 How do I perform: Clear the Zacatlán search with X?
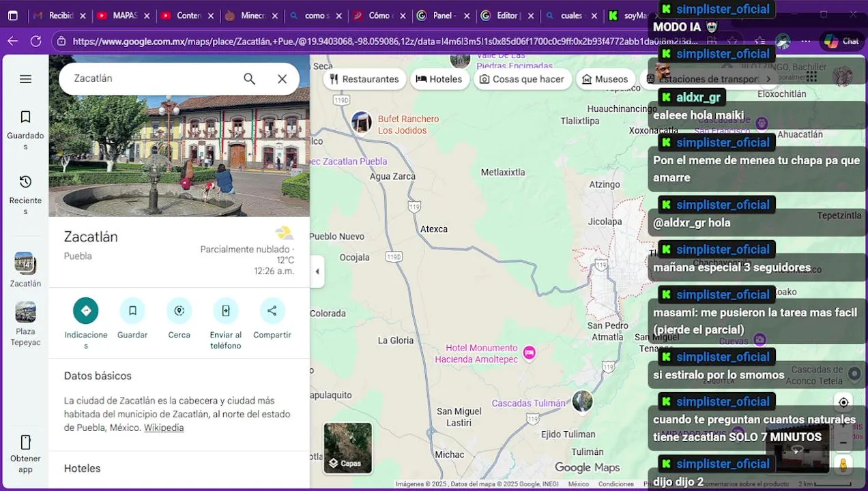(x=282, y=79)
